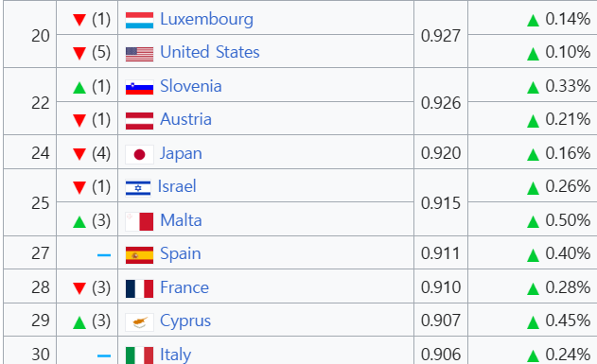Click the Japan flag icon
Screen dimensions: 597x364
pyautogui.click(x=139, y=154)
